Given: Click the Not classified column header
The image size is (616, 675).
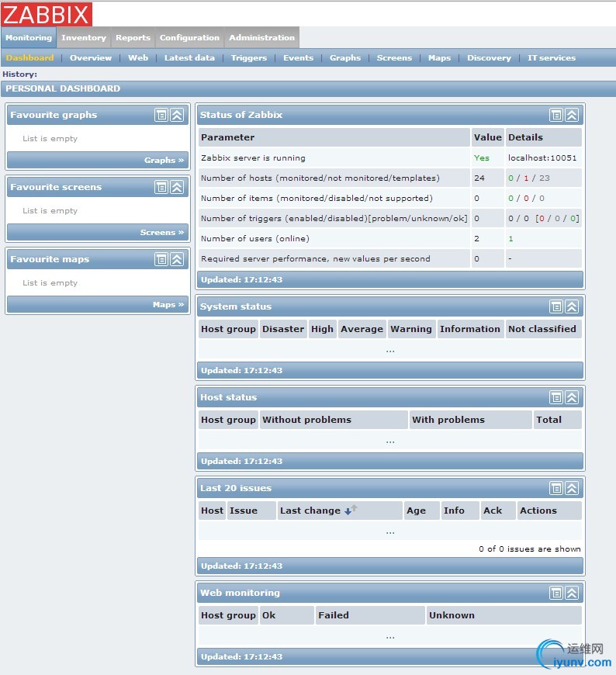Looking at the screenshot, I should pyautogui.click(x=542, y=329).
